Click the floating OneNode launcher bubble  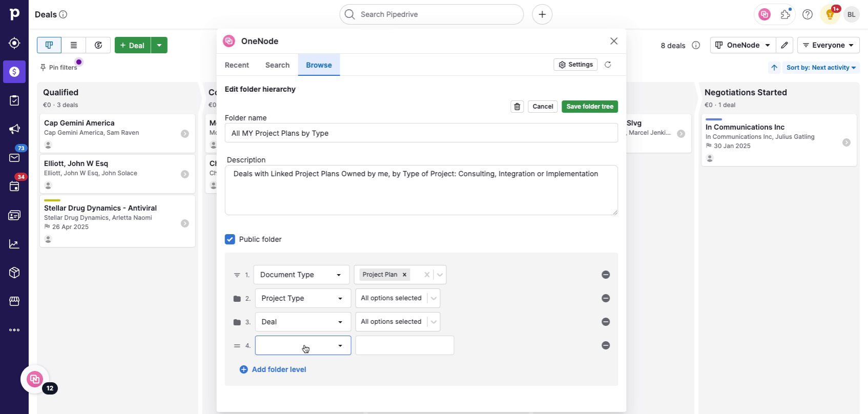point(35,379)
